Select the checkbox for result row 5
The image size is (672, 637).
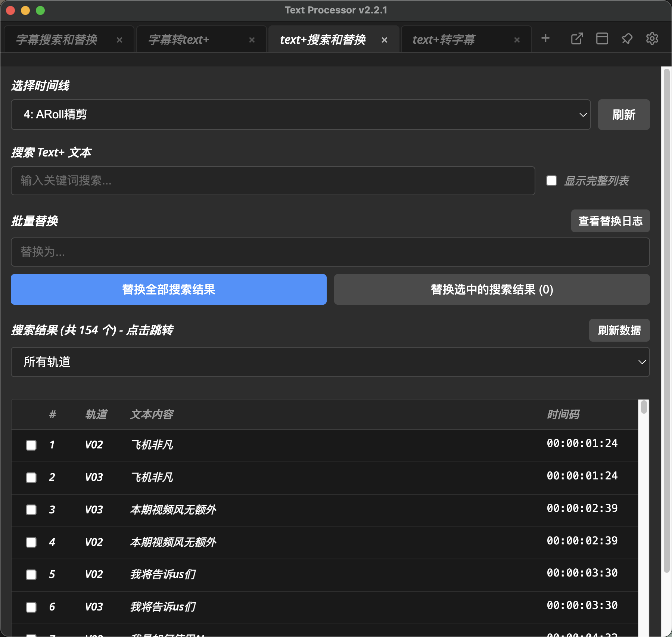tap(31, 575)
